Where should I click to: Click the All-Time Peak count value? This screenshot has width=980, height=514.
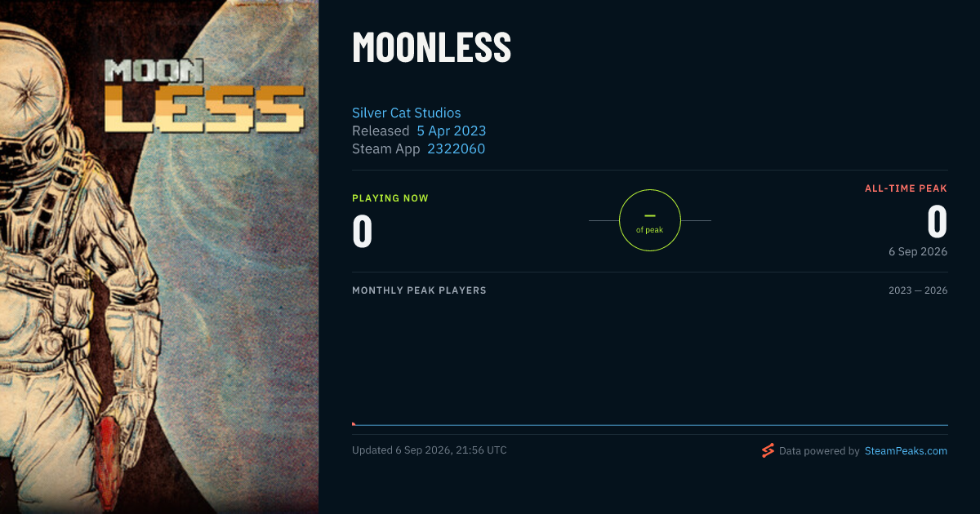[x=937, y=222]
